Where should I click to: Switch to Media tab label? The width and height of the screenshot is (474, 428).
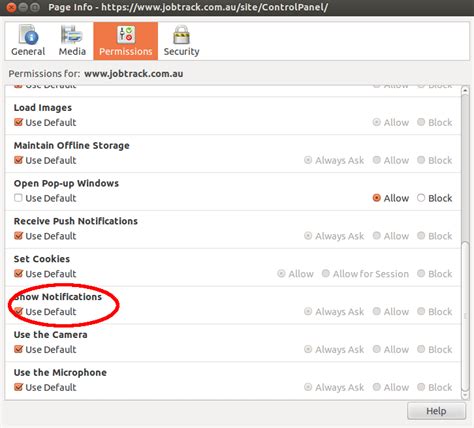coord(72,52)
